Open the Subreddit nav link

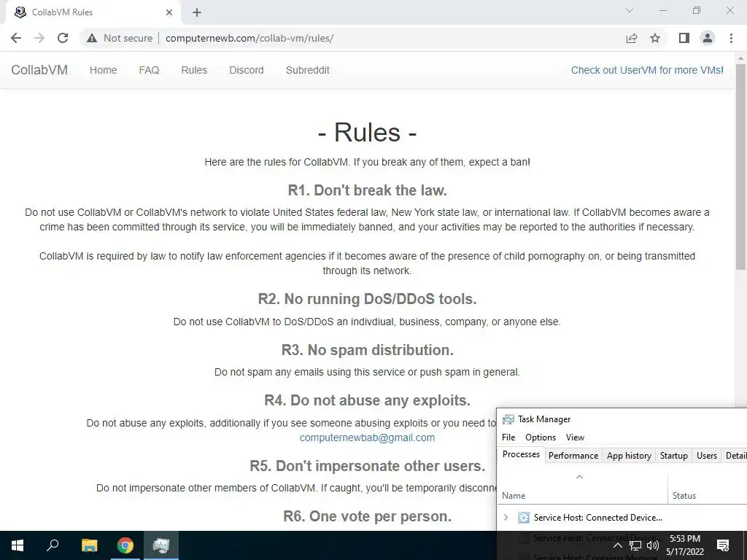click(x=307, y=70)
